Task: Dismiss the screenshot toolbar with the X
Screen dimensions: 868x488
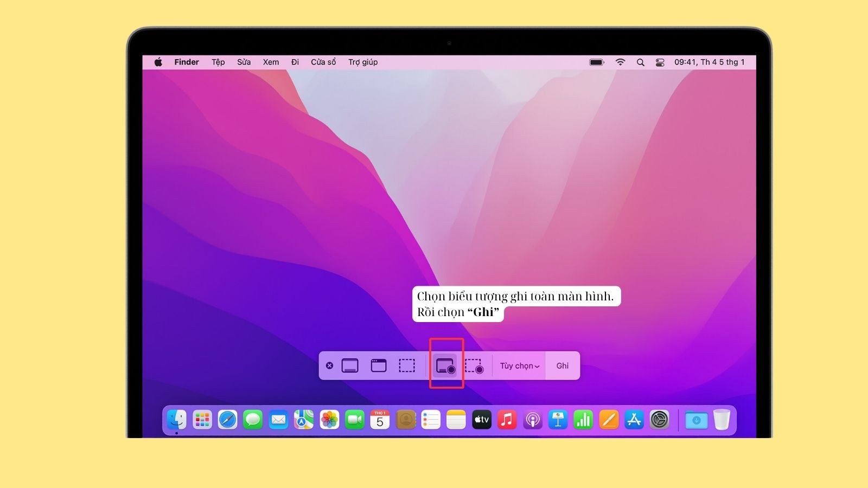Action: [329, 365]
